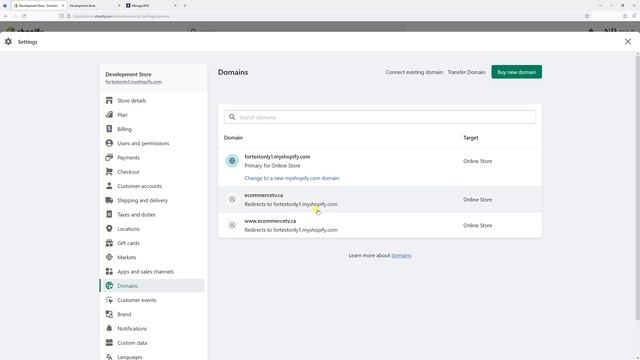Click the page vertical scrollbar
Image resolution: width=640 pixels, height=360 pixels.
pos(638,188)
